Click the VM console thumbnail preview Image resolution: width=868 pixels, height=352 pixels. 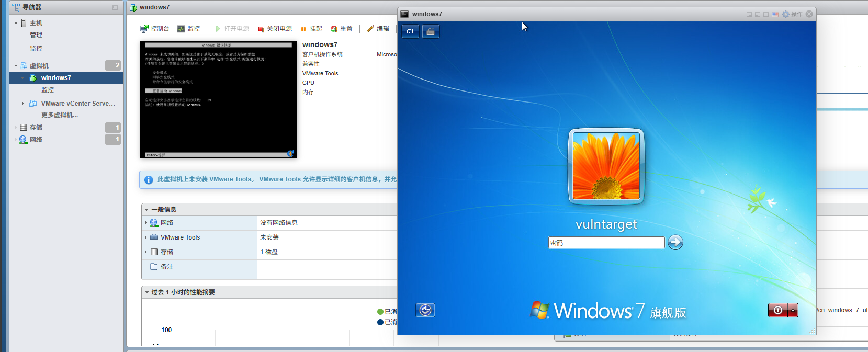(x=218, y=99)
